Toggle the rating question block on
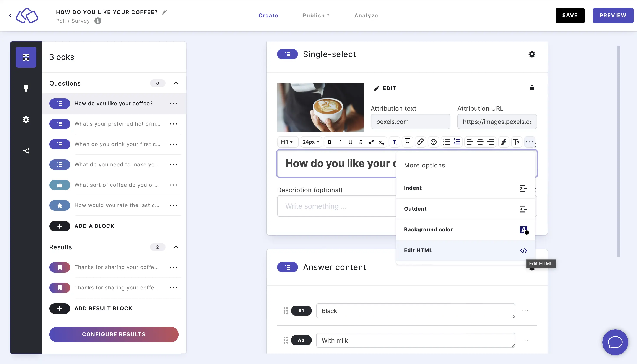The image size is (637, 364). tap(60, 205)
